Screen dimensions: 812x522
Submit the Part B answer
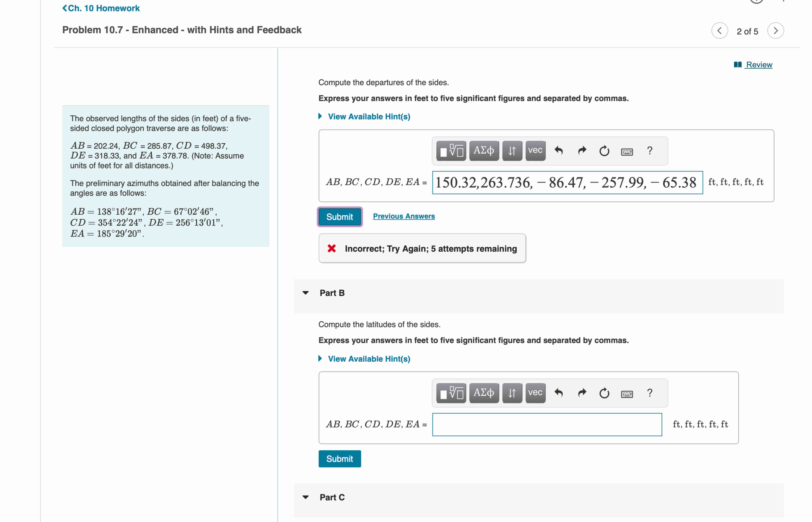point(339,459)
